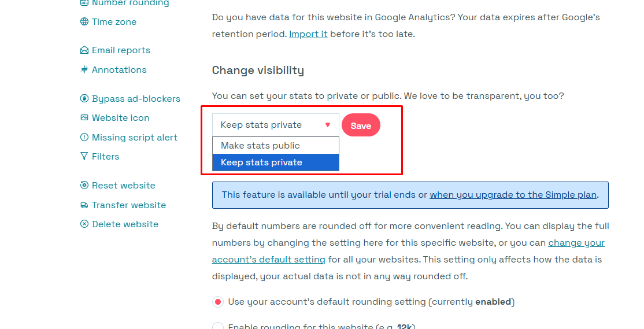
Task: Click the Time zone globe icon
Action: (x=84, y=22)
